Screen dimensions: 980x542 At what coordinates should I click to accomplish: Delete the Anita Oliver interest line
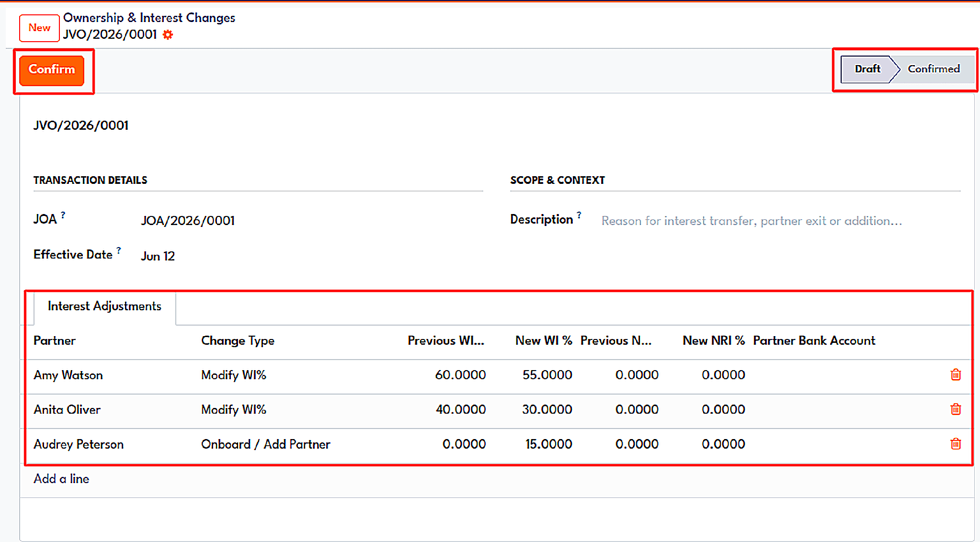tap(956, 409)
